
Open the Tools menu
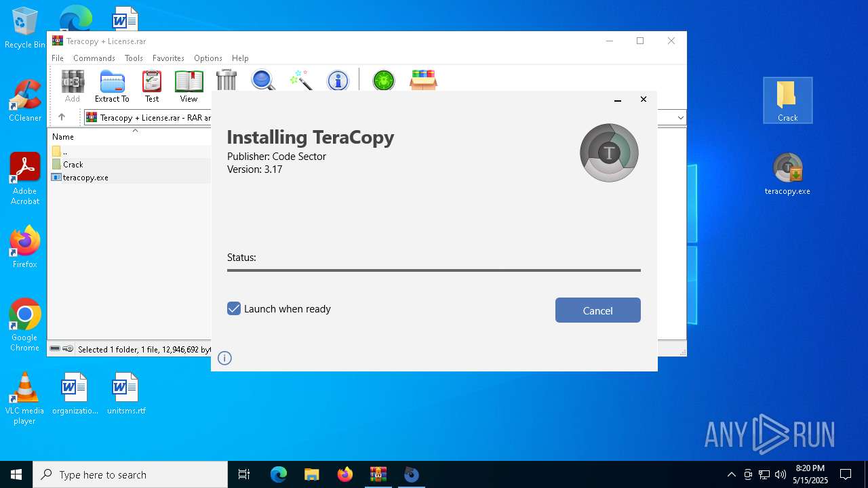(x=134, y=58)
